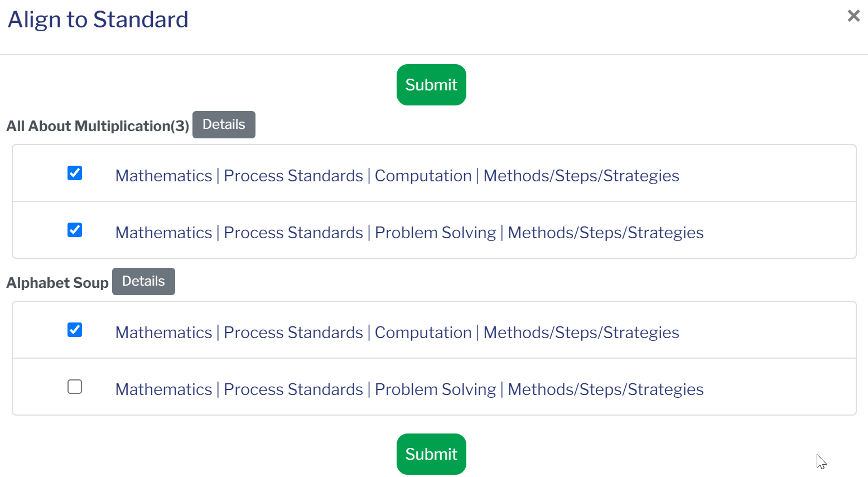Close the Align to Standard dialog
Viewport: 868px width, 477px height.
click(x=853, y=16)
